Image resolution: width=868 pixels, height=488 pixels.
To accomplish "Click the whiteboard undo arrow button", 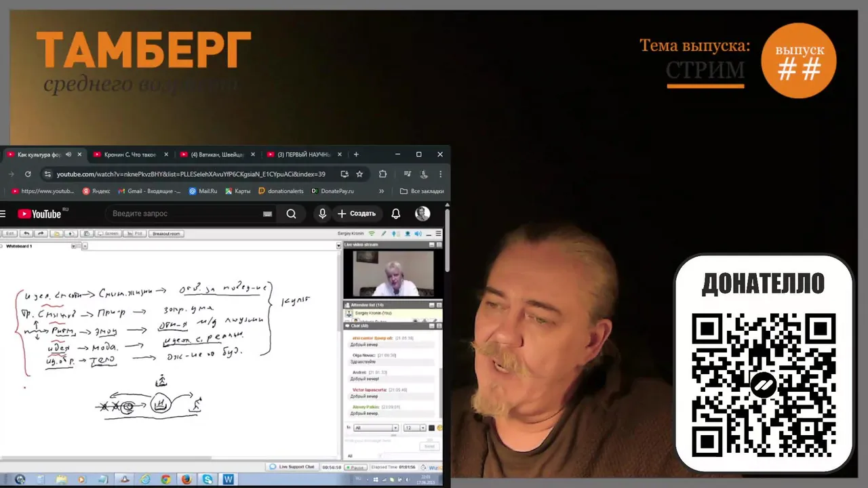I will pos(27,233).
